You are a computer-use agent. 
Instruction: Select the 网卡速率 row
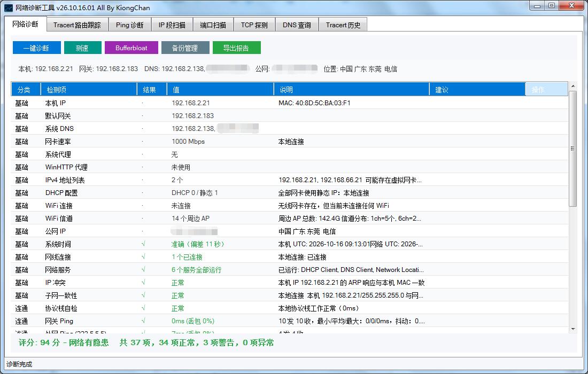click(290, 141)
